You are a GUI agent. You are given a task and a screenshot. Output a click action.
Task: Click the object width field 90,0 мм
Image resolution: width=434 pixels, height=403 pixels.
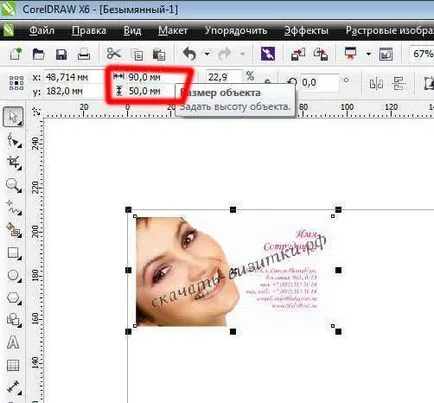point(149,77)
